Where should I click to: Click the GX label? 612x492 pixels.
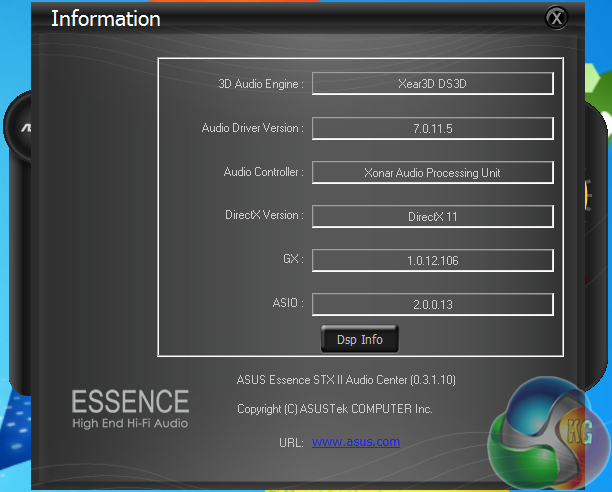(x=293, y=259)
